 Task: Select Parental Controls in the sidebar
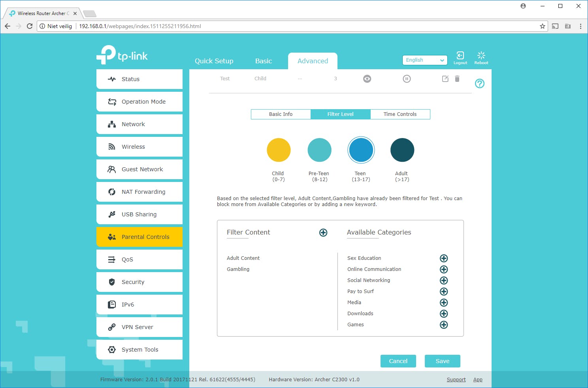point(139,237)
